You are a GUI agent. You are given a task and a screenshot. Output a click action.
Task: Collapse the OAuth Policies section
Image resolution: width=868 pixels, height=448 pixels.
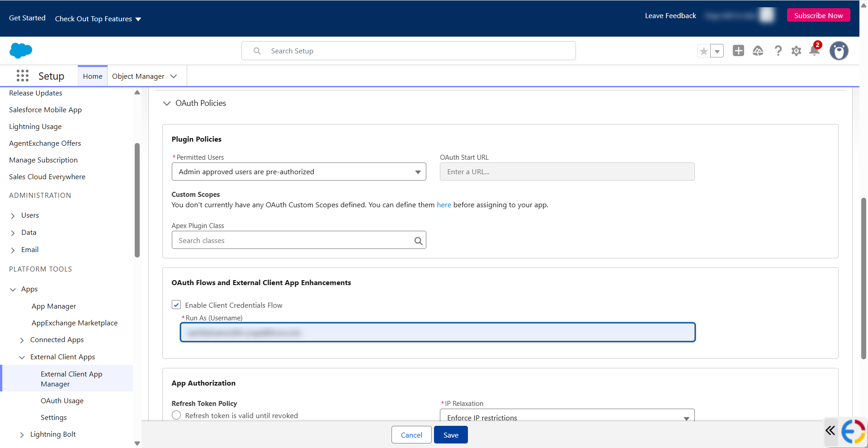tap(166, 103)
